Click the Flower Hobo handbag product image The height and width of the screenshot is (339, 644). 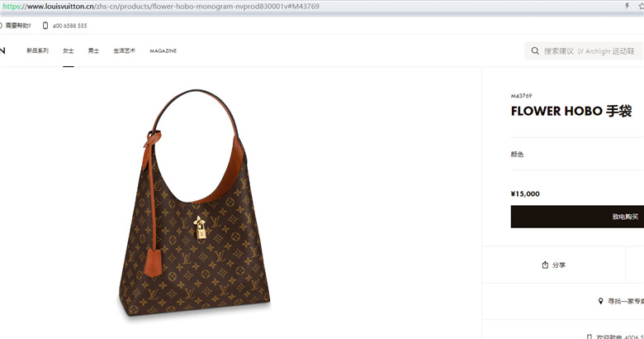tap(194, 203)
